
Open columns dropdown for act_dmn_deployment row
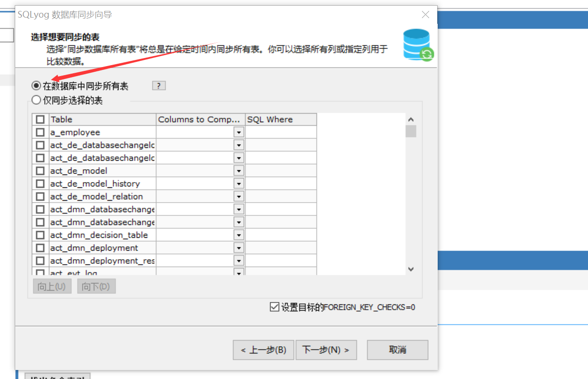tap(239, 248)
